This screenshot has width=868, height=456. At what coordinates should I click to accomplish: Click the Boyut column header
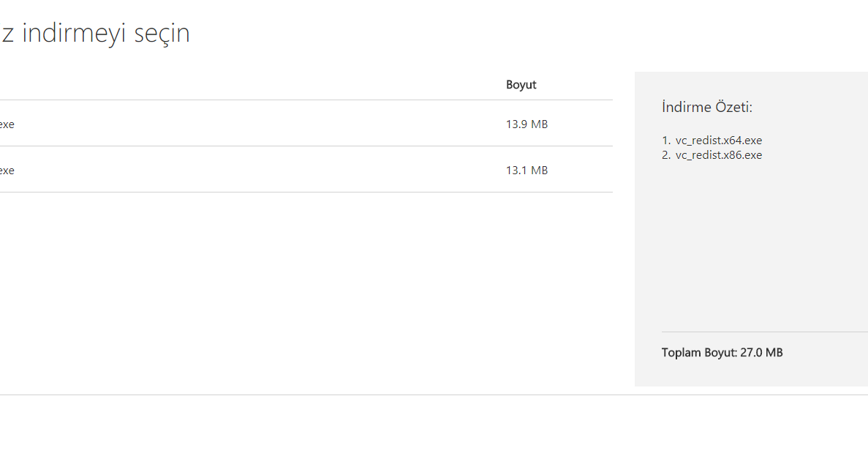click(x=521, y=85)
